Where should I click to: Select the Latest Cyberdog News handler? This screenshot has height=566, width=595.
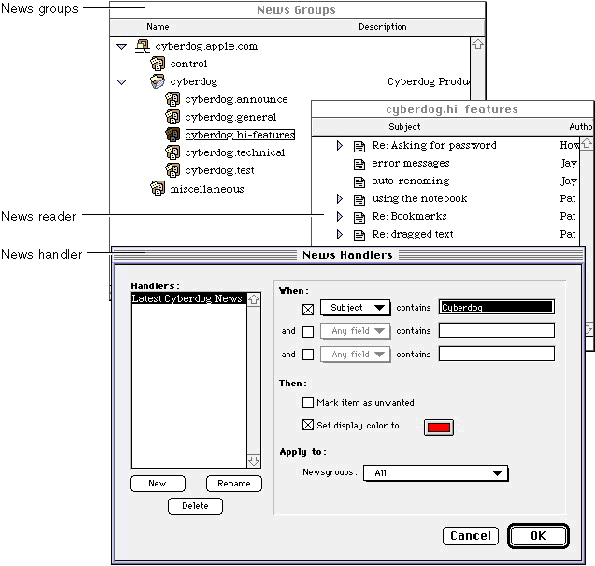(x=189, y=299)
